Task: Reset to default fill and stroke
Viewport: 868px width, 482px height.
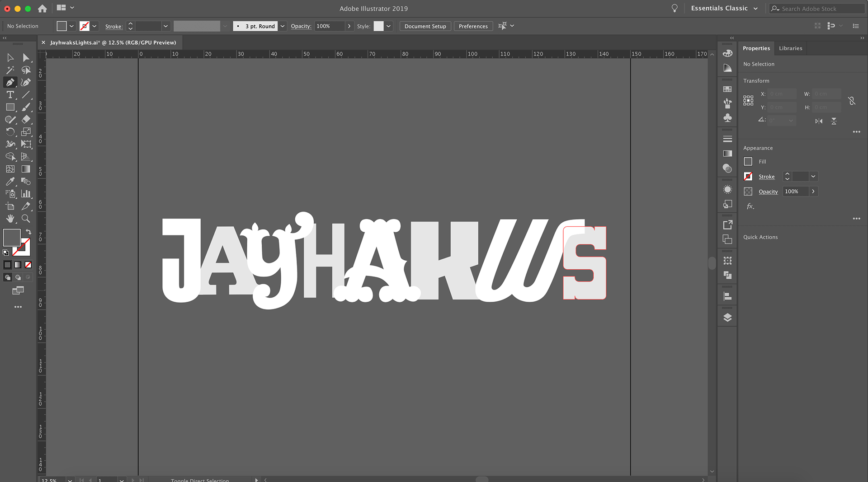Action: point(6,253)
